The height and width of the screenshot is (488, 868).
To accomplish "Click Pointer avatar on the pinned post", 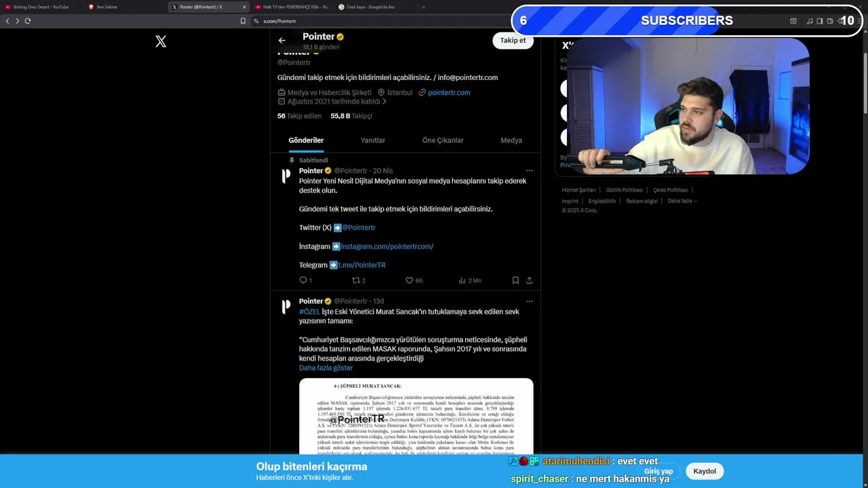I will pos(286,176).
